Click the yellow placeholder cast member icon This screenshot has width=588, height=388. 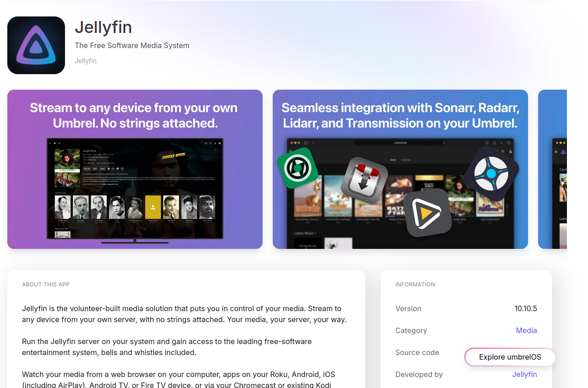(153, 207)
